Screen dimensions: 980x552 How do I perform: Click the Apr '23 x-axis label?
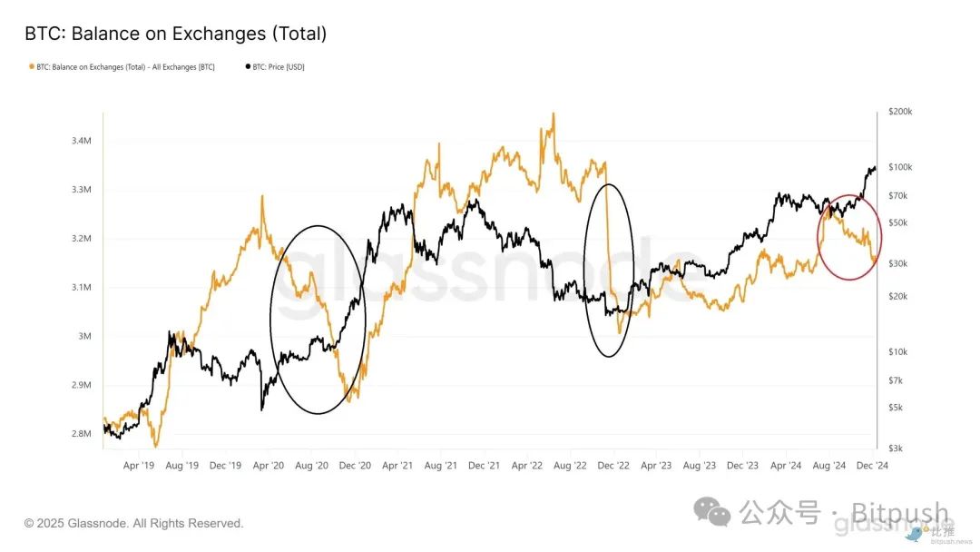656,466
